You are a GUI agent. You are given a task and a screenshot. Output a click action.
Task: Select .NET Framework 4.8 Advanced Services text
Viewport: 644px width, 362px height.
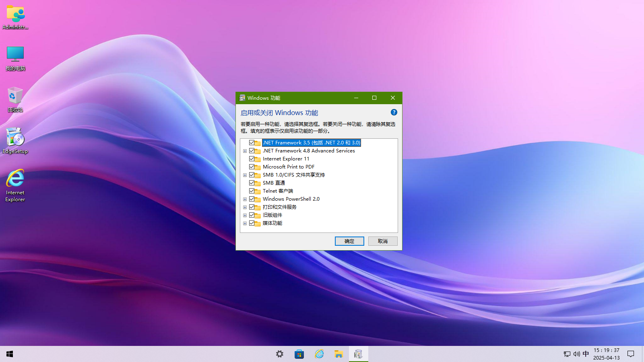click(x=309, y=151)
